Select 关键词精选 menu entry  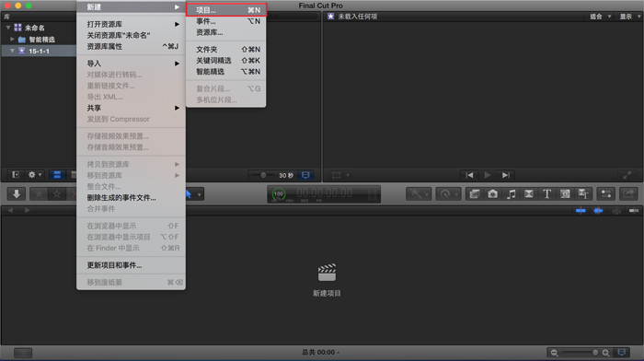coord(226,60)
